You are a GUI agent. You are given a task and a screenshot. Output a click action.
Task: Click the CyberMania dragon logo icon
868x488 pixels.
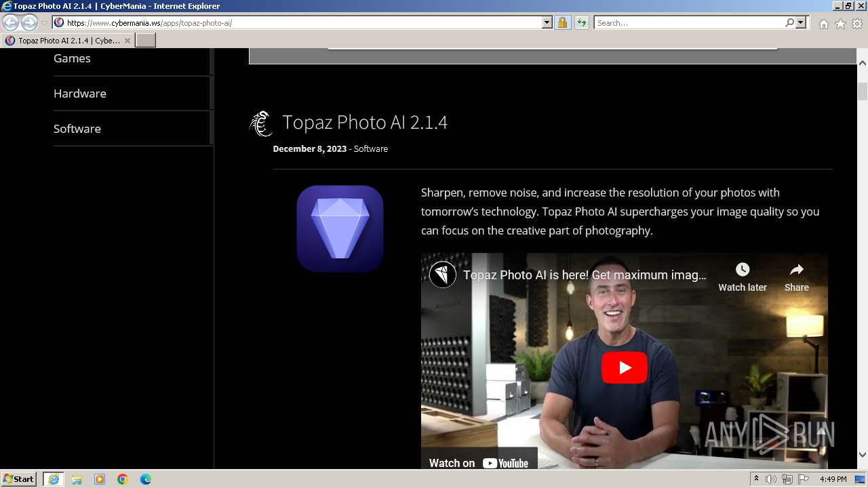261,123
